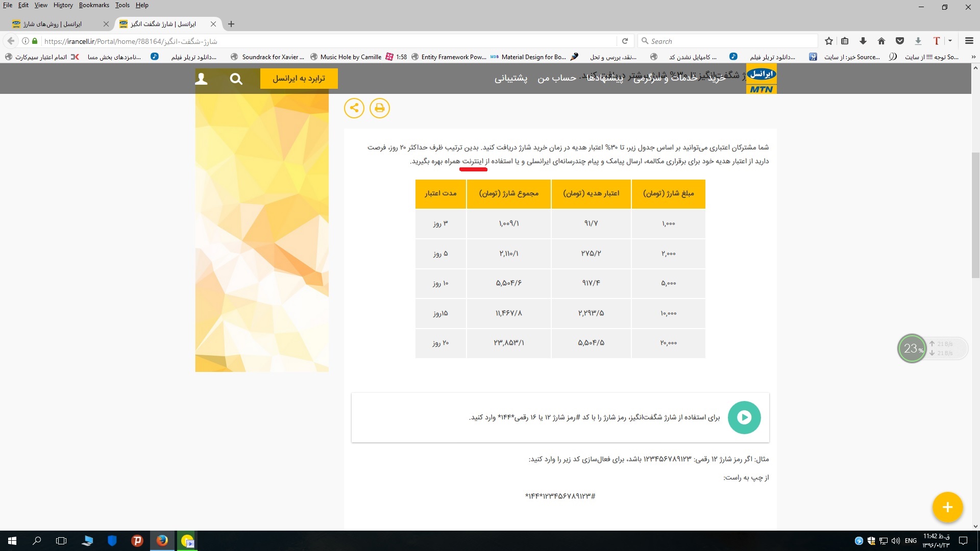
Task: Open 'Soundrack for Xavier' bookmark
Action: pyautogui.click(x=267, y=57)
